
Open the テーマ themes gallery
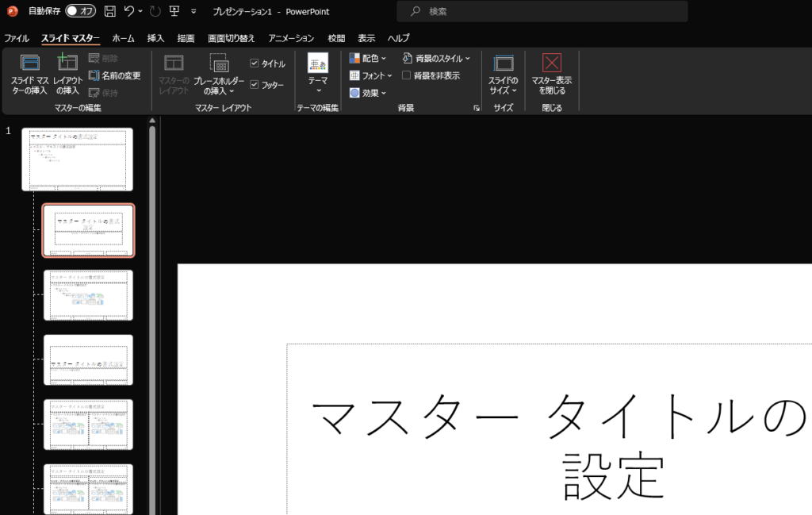click(x=318, y=74)
